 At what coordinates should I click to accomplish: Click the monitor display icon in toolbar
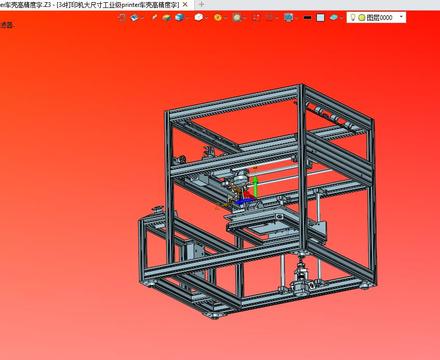coord(288,17)
